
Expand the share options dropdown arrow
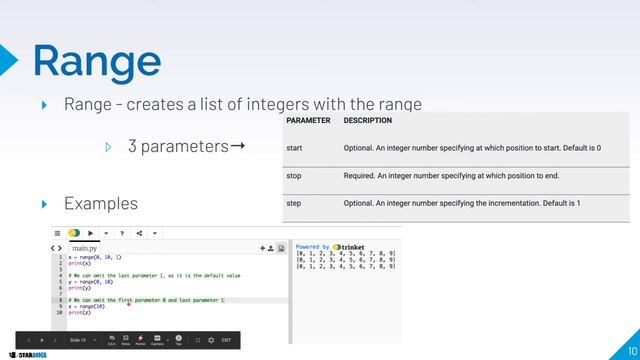(155, 233)
